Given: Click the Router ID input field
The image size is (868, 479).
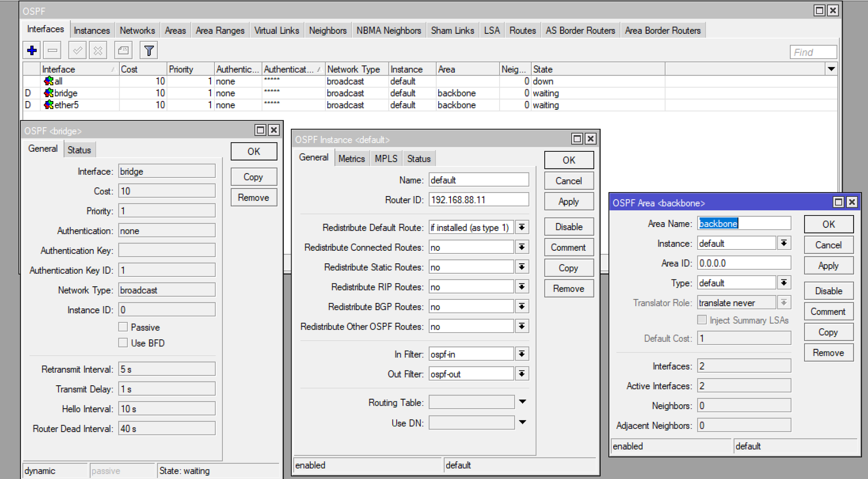Looking at the screenshot, I should (x=478, y=200).
